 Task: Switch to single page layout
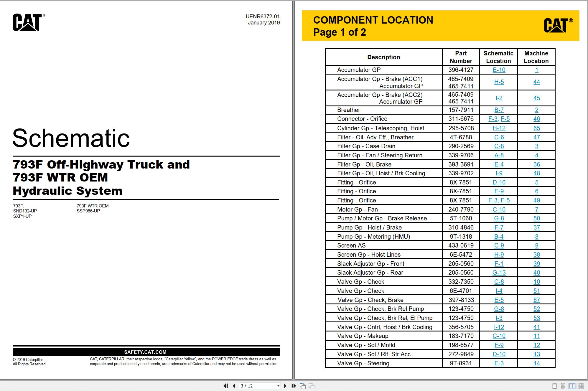point(554,386)
